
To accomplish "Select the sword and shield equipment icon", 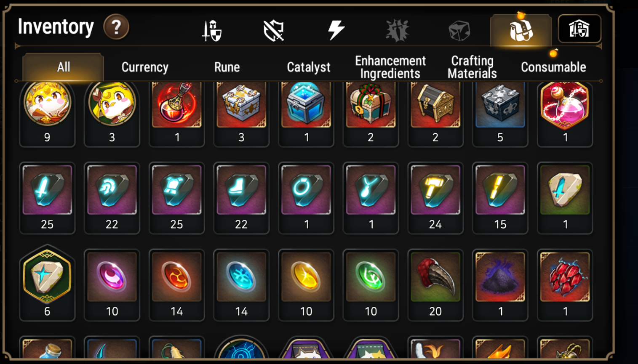I will (211, 30).
